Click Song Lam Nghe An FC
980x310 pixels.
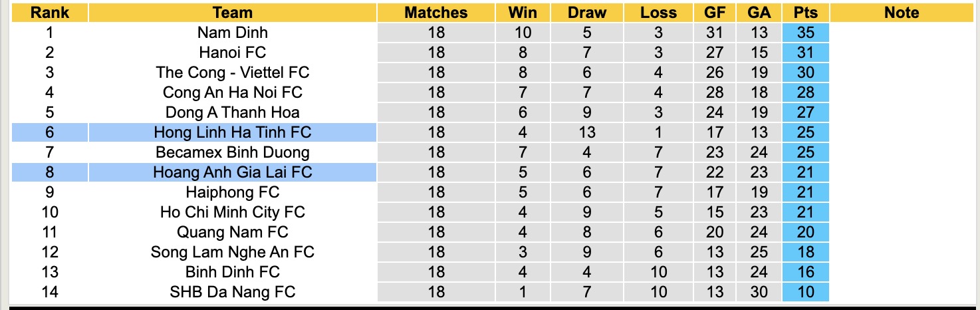tap(233, 252)
